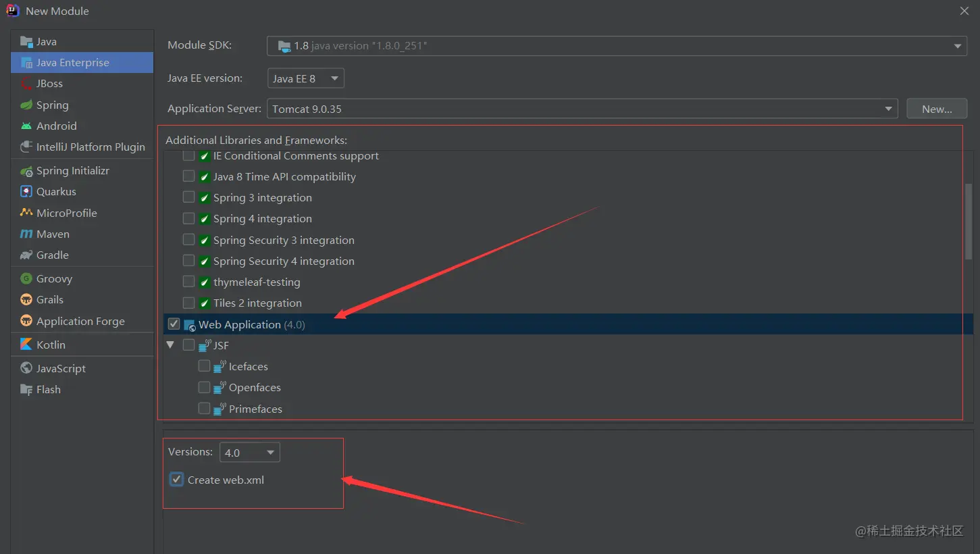Click the Quarkus icon in sidebar
The height and width of the screenshot is (554, 980).
click(26, 191)
